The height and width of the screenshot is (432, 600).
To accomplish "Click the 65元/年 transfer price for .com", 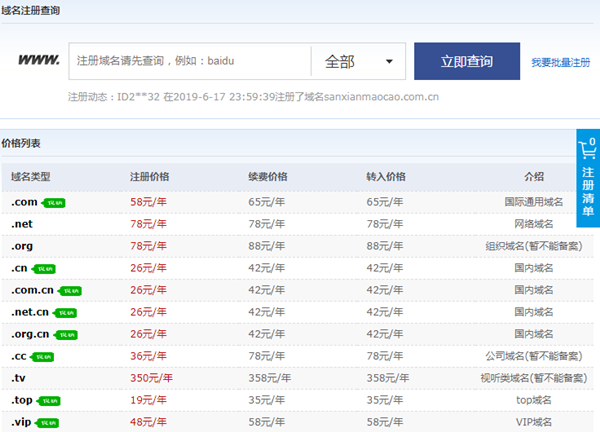I will 385,202.
